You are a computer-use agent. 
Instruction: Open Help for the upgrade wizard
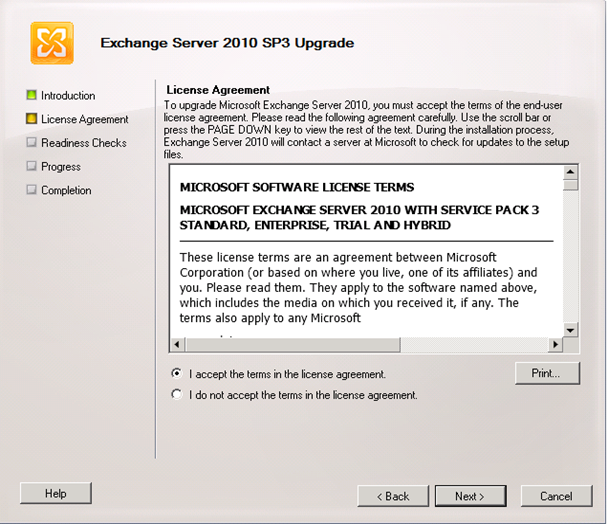click(x=56, y=493)
